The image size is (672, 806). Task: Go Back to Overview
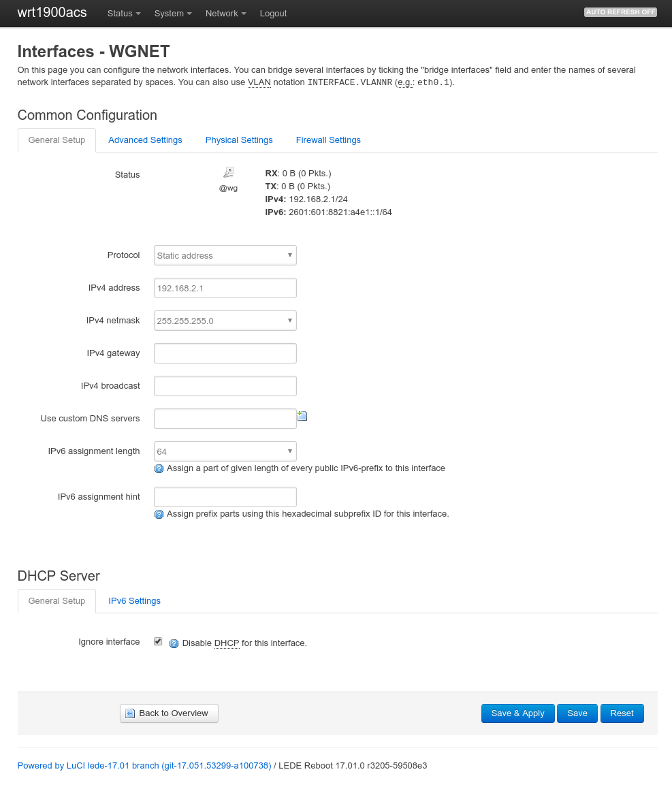click(x=169, y=713)
